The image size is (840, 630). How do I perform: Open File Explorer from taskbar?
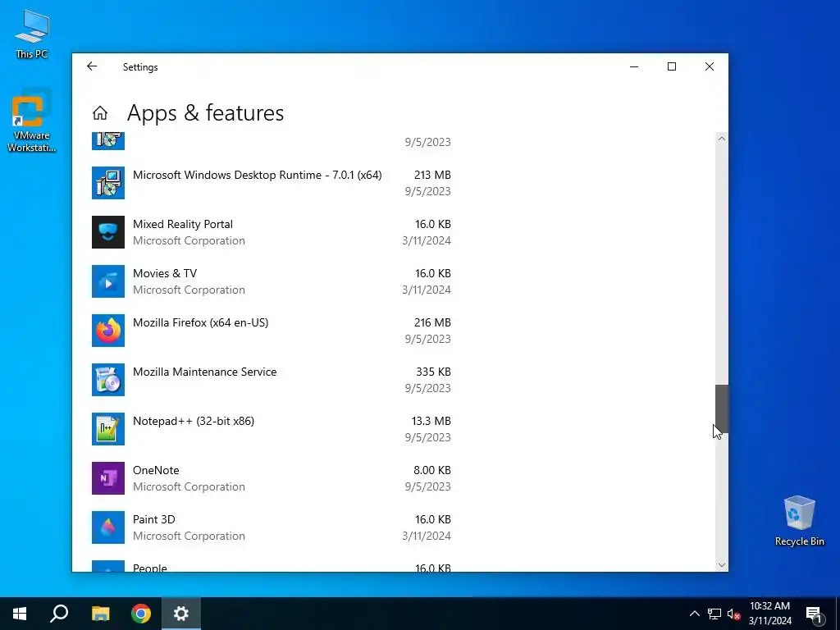coord(100,614)
